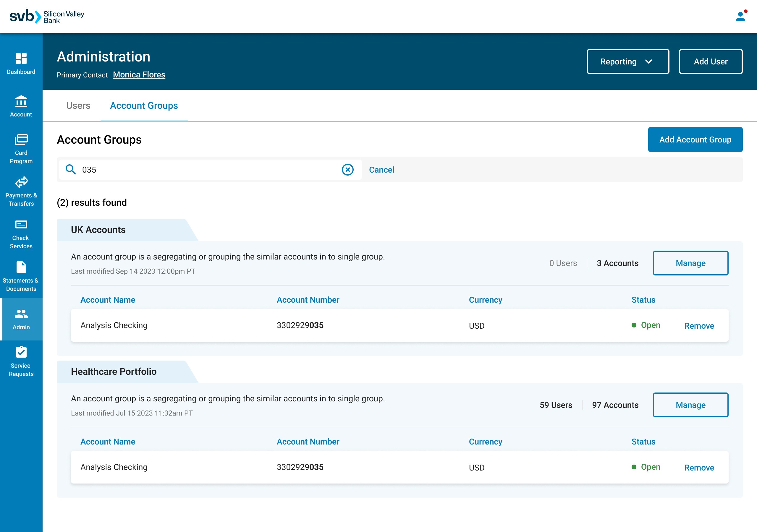This screenshot has width=757, height=532.
Task: Click the search input containing 035
Action: [208, 170]
